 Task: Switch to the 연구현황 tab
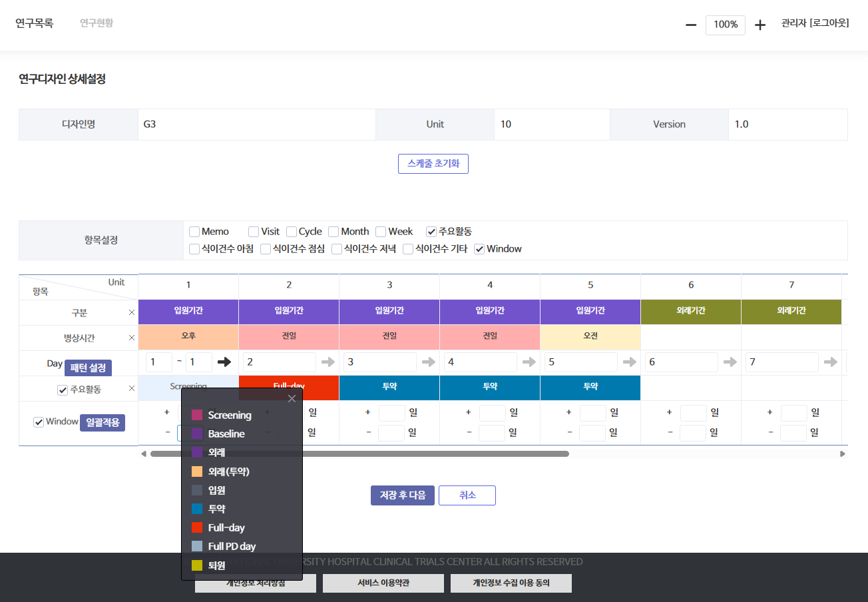coord(97,23)
